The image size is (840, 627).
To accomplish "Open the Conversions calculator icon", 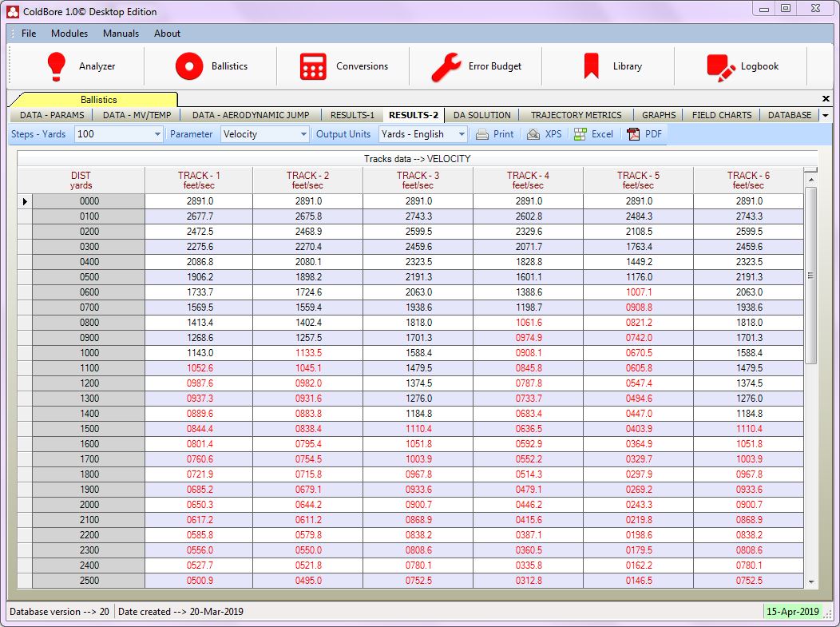I will 313,66.
